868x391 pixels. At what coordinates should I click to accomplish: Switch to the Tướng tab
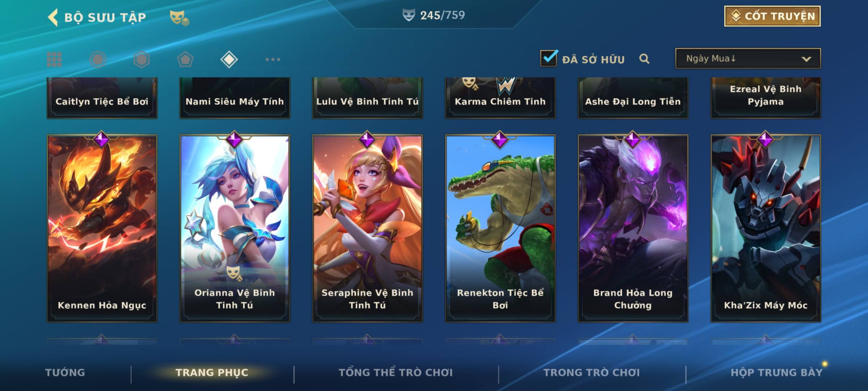(65, 373)
